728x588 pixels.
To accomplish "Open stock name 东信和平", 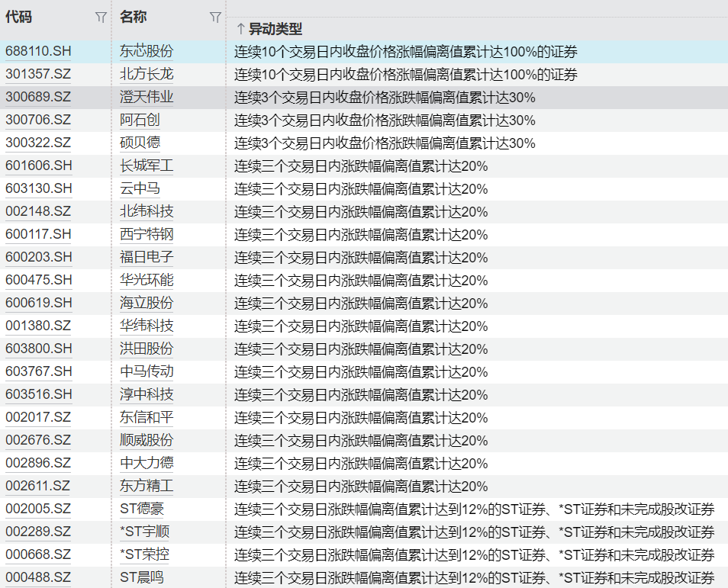I will coord(147,417).
